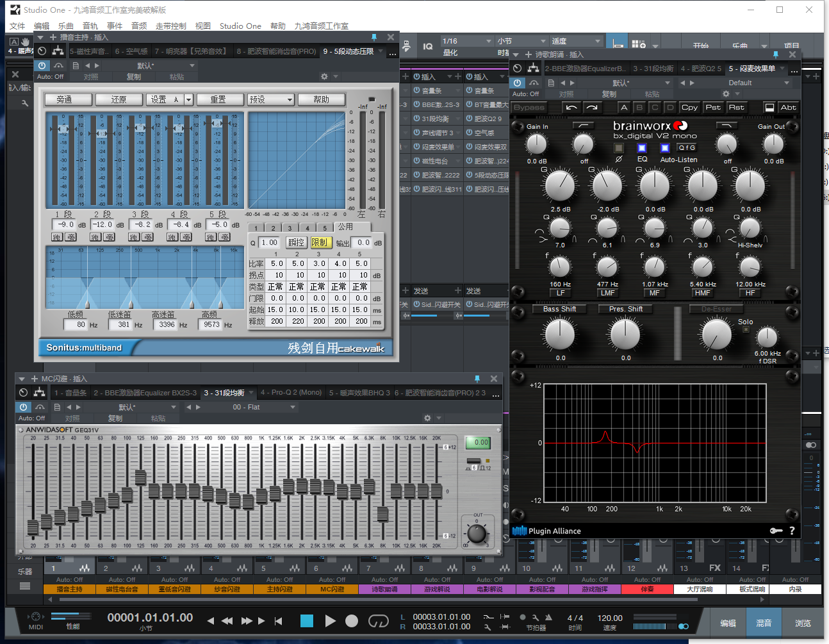This screenshot has width=829, height=644.
Task: Click the brainworx undo arrow icon
Action: click(x=571, y=107)
